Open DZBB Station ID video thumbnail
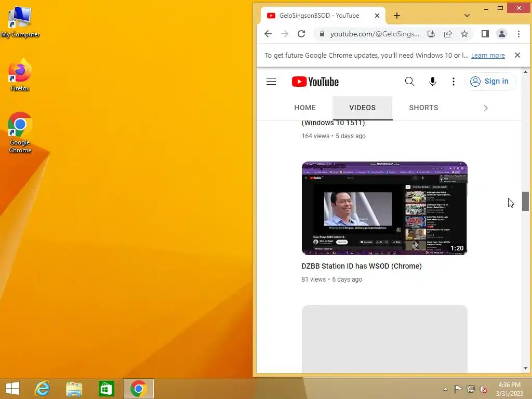Screen dimensions: 532x399 (384, 208)
